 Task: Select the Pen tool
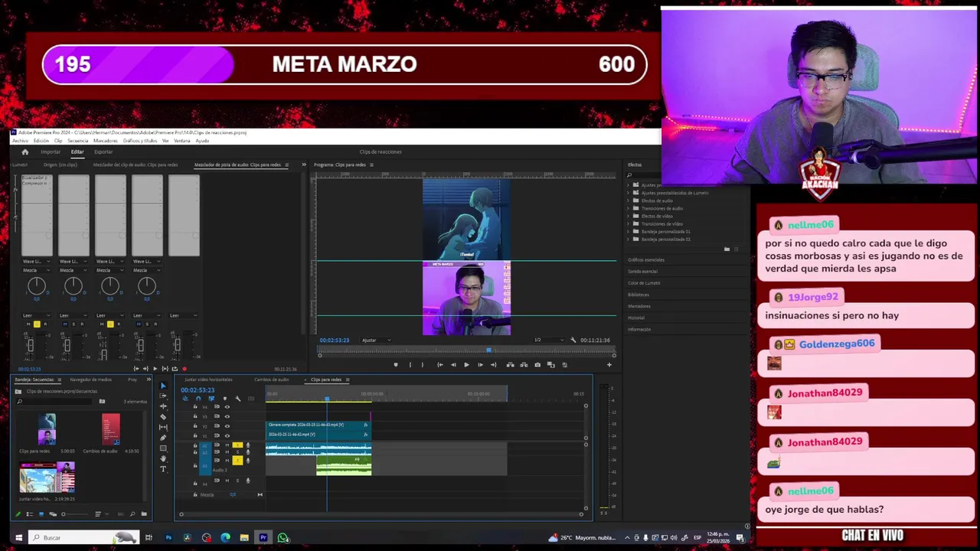pyautogui.click(x=163, y=438)
